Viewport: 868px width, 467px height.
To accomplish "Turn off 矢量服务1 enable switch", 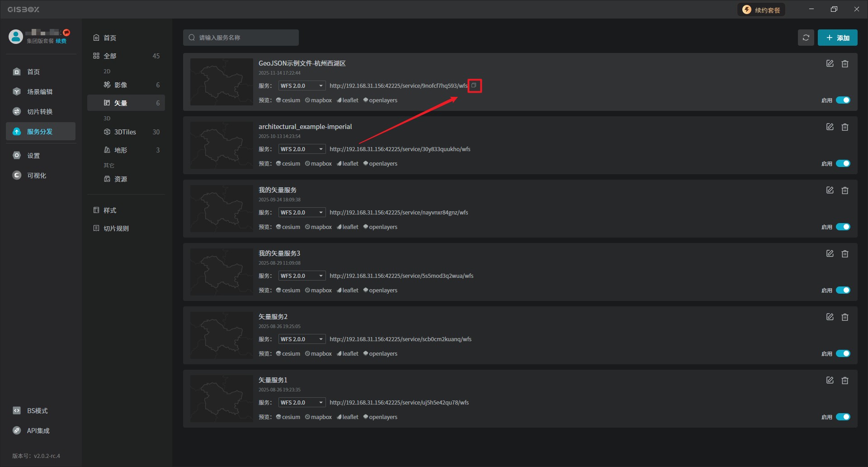I will [x=843, y=417].
